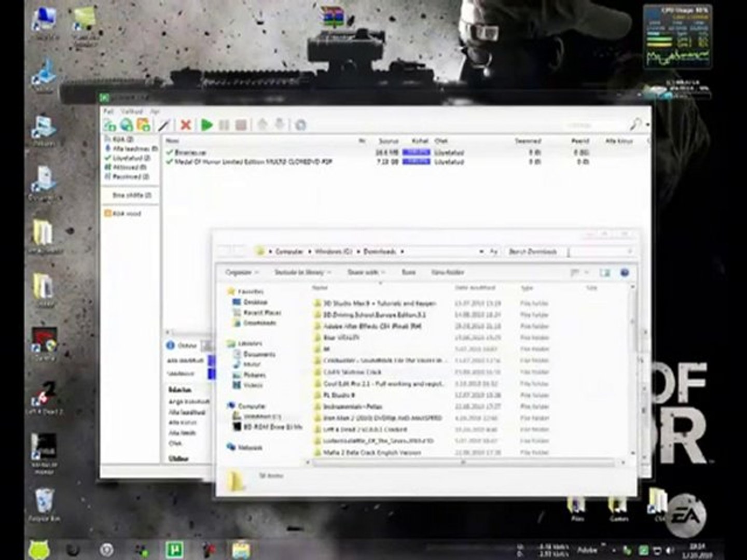Open the third menu in uTorrent menu bar
The height and width of the screenshot is (560, 747).
click(155, 111)
